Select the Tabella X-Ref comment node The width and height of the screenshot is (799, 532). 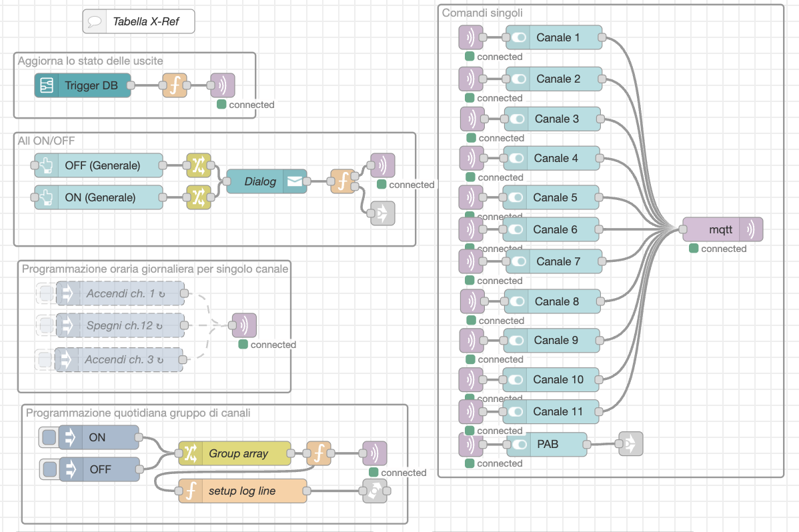coord(138,21)
